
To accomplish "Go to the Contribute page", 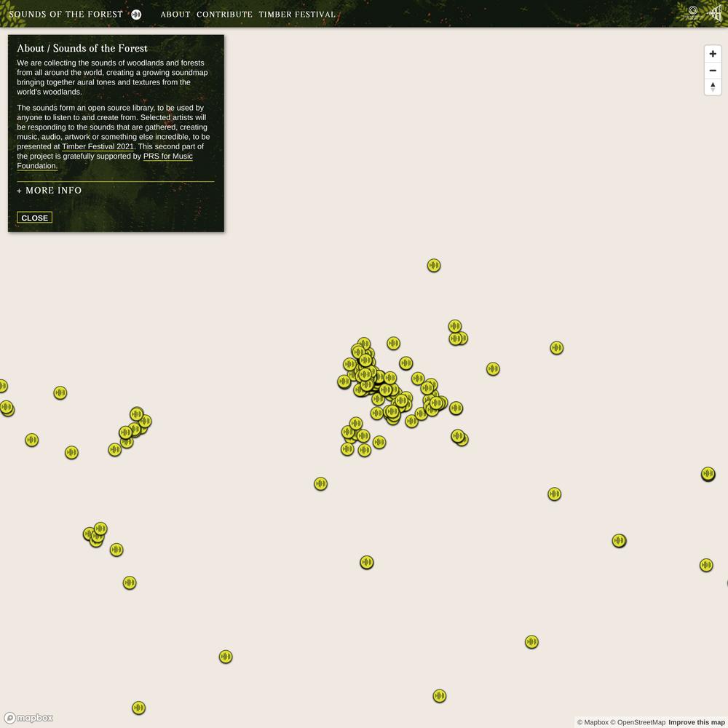I will [224, 15].
